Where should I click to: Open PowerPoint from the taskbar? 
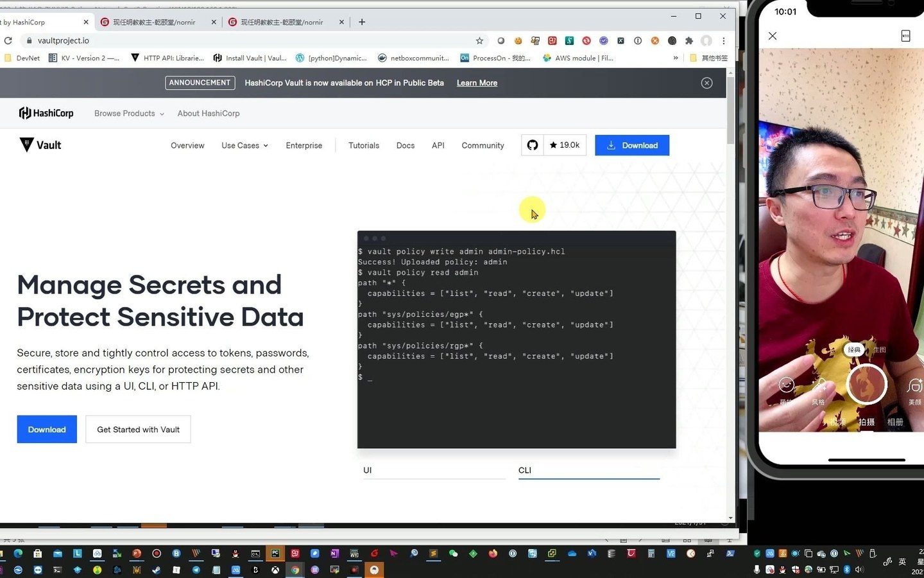pos(137,553)
